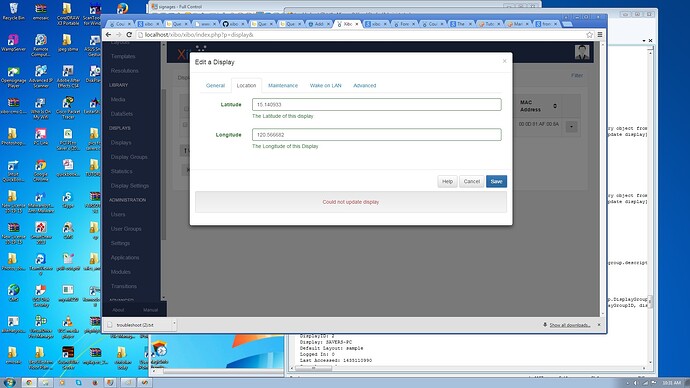This screenshot has width=690, height=388.
Task: Open the Chrome hamburger menu icon
Action: [599, 34]
